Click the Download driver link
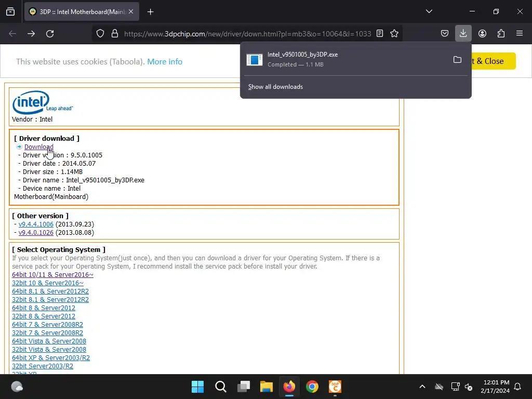 [38, 147]
